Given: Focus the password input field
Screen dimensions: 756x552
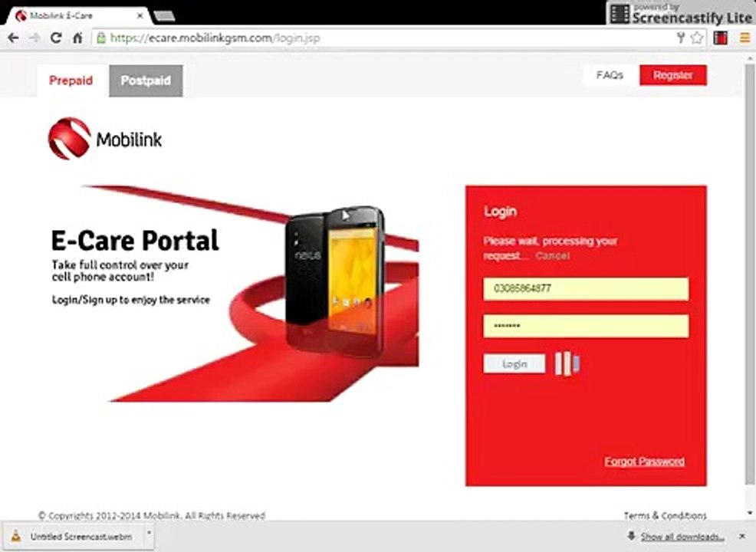Looking at the screenshot, I should coord(586,327).
